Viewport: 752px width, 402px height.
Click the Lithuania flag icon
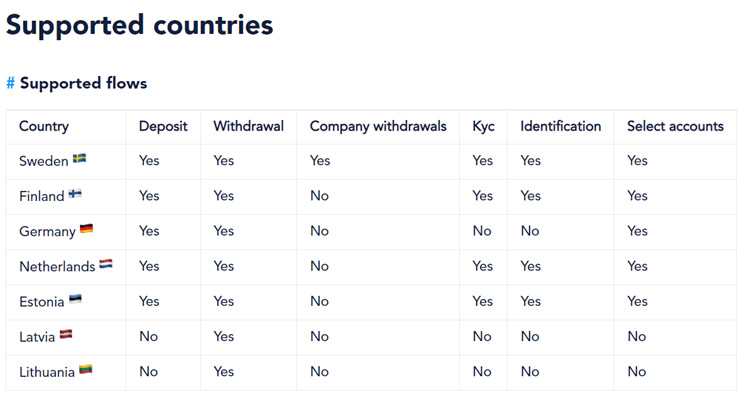(85, 370)
